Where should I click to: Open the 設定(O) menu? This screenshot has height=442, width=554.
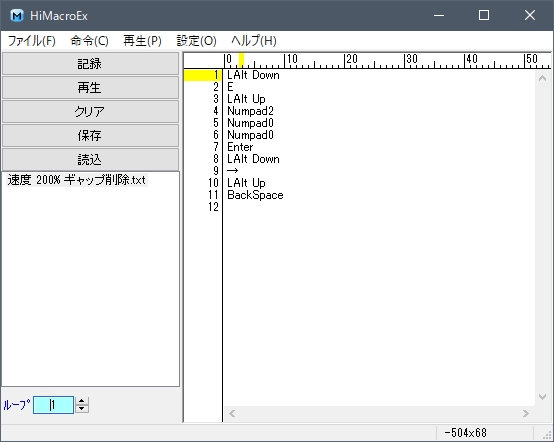click(196, 41)
